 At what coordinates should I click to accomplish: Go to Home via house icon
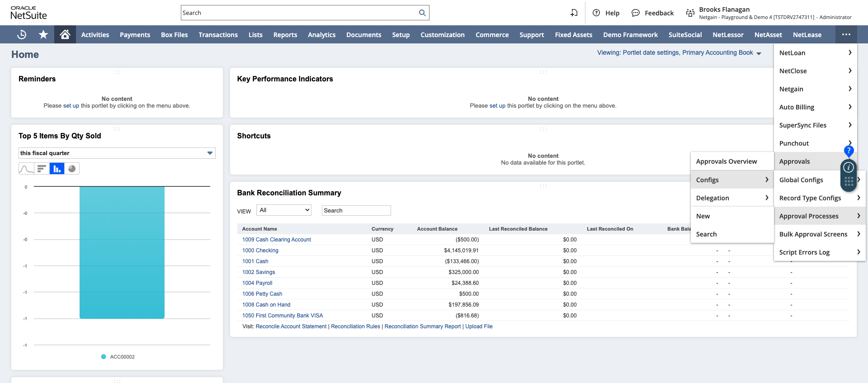(x=65, y=34)
